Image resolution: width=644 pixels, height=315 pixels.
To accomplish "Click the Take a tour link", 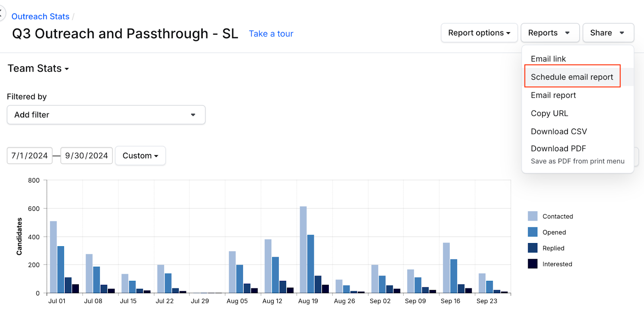I will point(271,34).
